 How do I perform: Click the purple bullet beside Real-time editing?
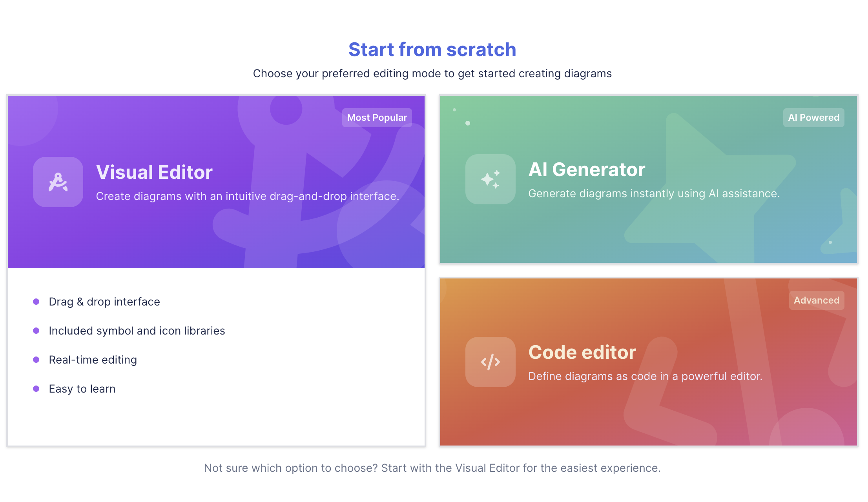[x=36, y=360]
